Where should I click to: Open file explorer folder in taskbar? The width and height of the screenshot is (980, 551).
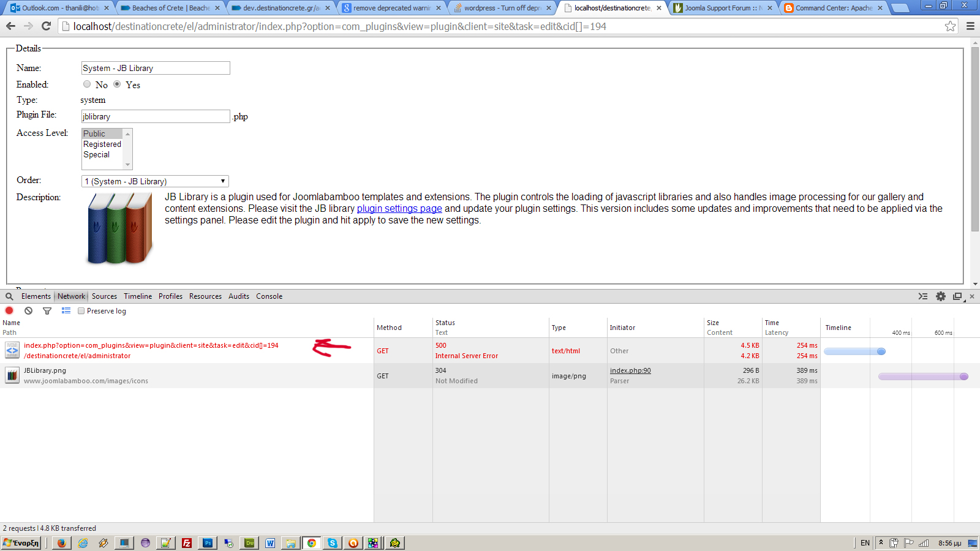pos(291,543)
